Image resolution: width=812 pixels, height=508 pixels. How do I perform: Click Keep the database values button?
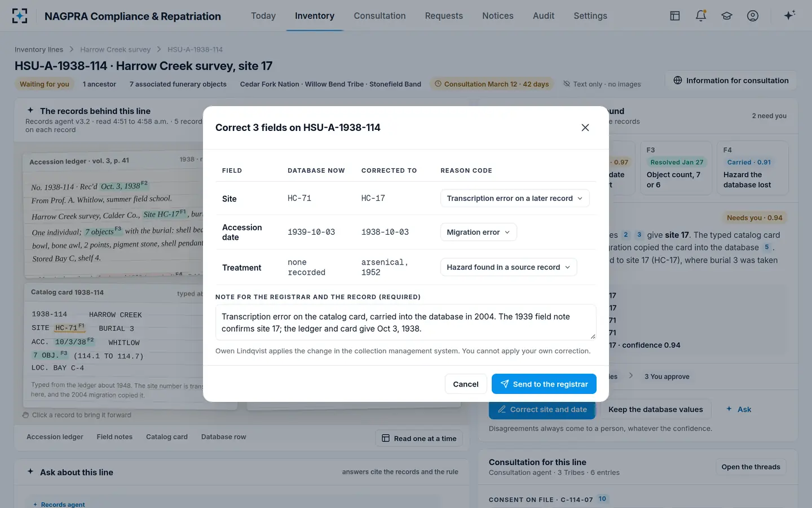(x=656, y=409)
